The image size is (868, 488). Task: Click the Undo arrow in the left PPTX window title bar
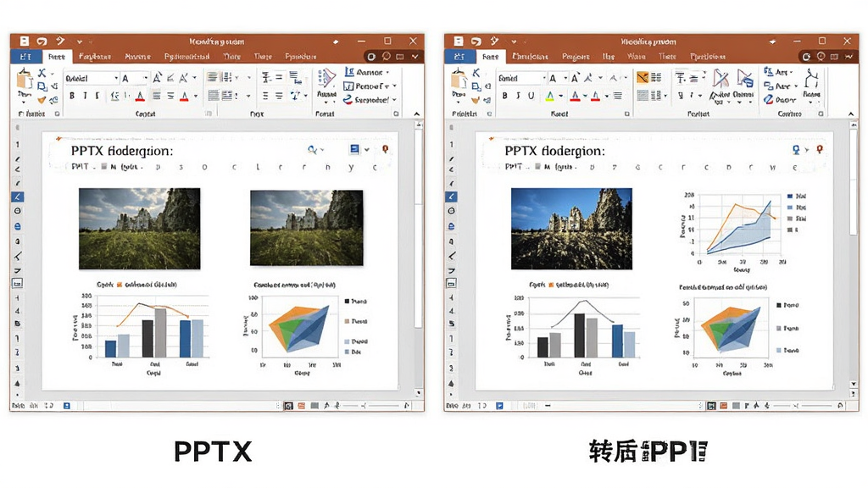click(x=42, y=41)
